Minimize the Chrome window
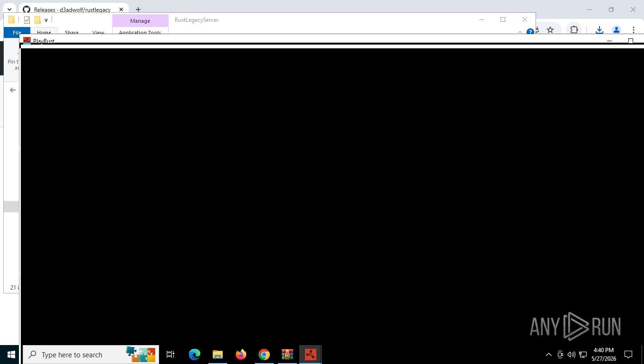 590,9
